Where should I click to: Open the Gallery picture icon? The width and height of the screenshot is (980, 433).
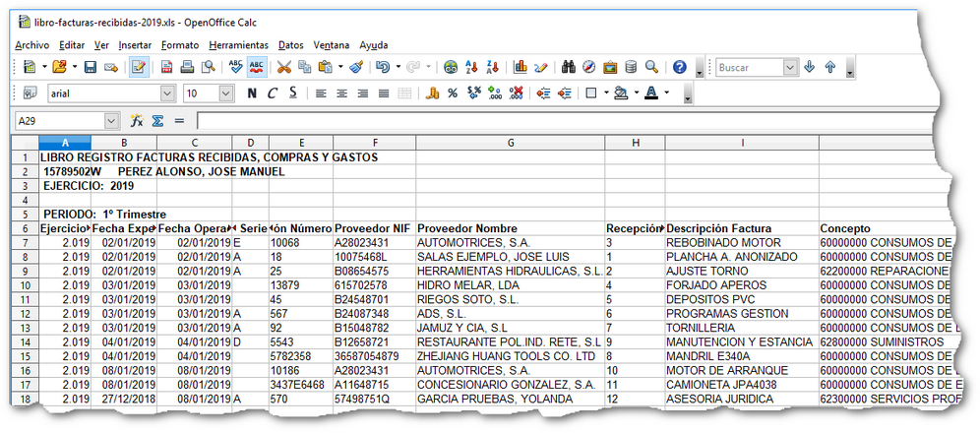(x=610, y=67)
